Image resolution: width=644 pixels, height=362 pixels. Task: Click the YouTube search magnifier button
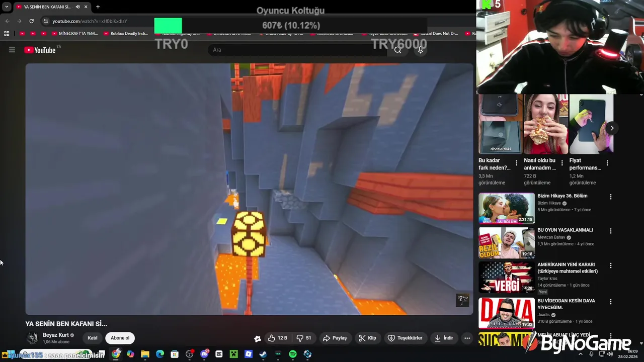coord(398,50)
